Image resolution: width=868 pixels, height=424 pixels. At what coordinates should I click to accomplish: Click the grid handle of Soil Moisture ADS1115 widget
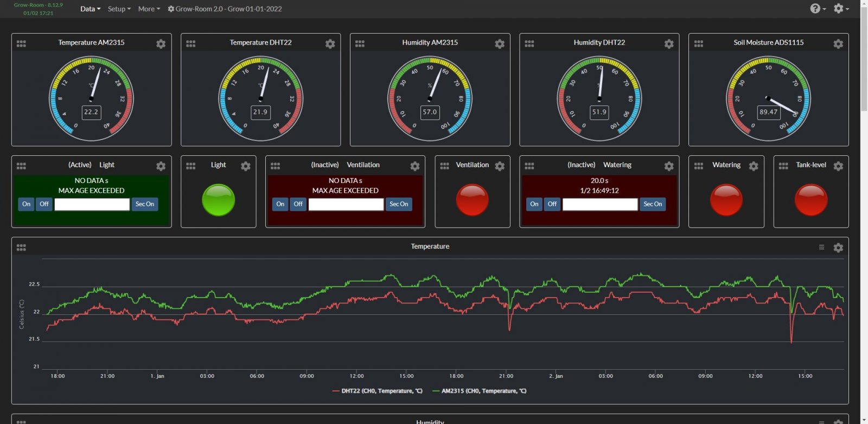click(698, 43)
